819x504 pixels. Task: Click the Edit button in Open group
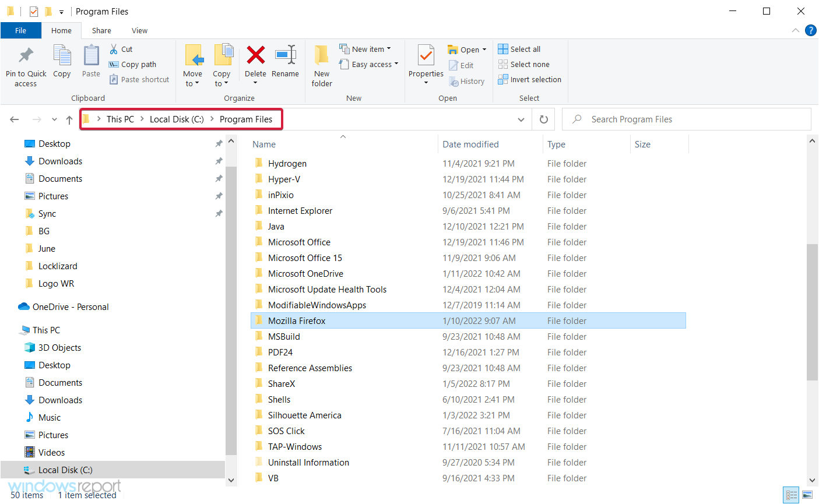pyautogui.click(x=461, y=66)
